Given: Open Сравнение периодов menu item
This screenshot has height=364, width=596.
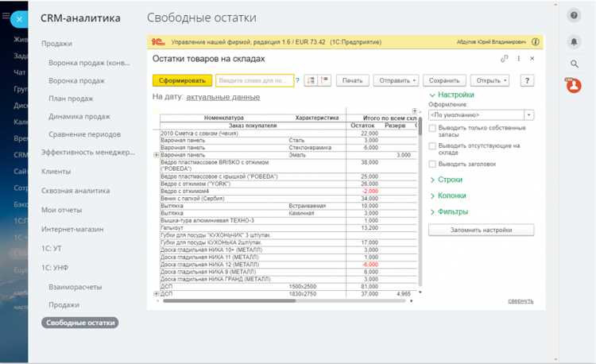Looking at the screenshot, I should [84, 134].
